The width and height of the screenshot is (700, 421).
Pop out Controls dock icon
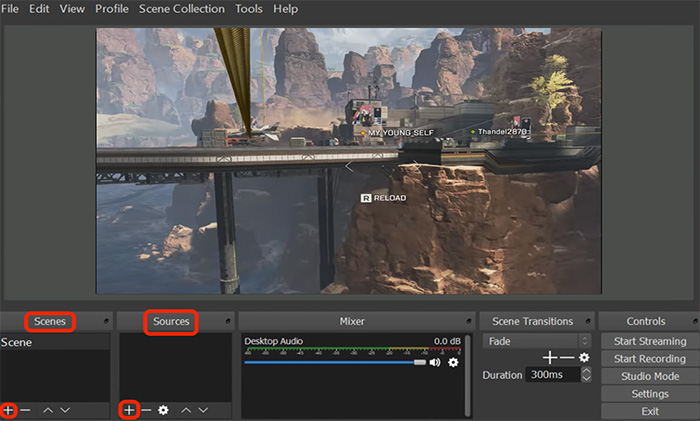pos(696,321)
